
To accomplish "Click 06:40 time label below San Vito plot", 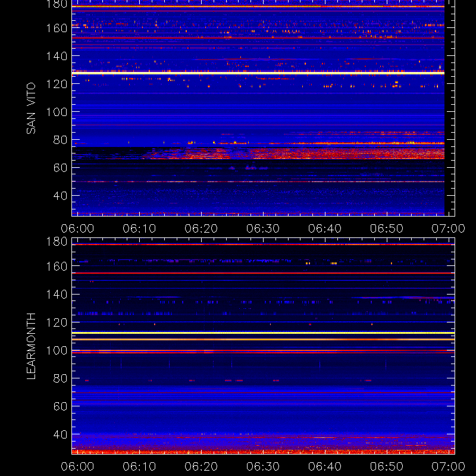I will click(x=325, y=228).
